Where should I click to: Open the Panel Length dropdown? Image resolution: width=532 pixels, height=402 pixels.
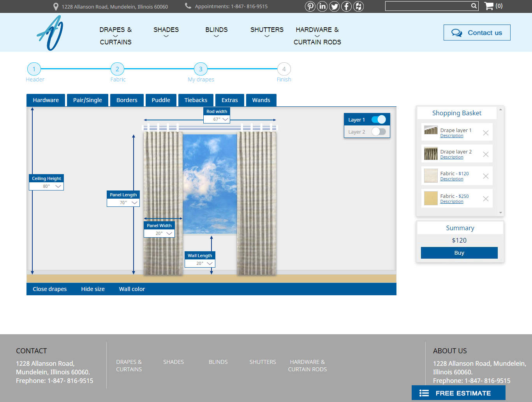[135, 203]
